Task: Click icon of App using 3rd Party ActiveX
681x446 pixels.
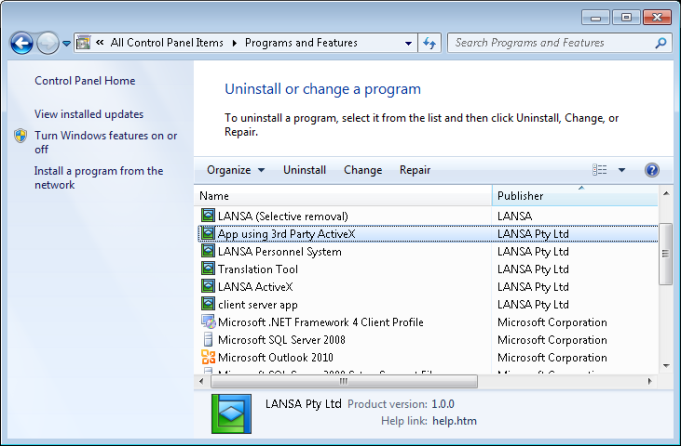Action: 208,233
